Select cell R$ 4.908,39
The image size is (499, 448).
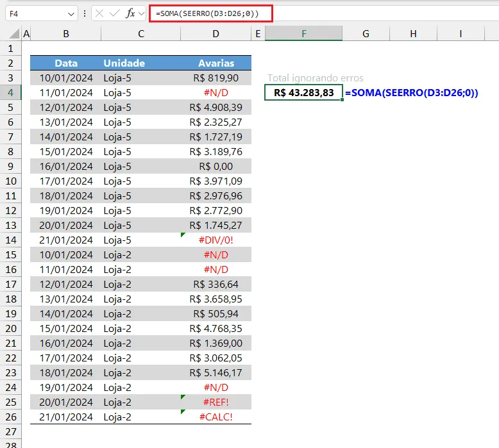pyautogui.click(x=216, y=108)
